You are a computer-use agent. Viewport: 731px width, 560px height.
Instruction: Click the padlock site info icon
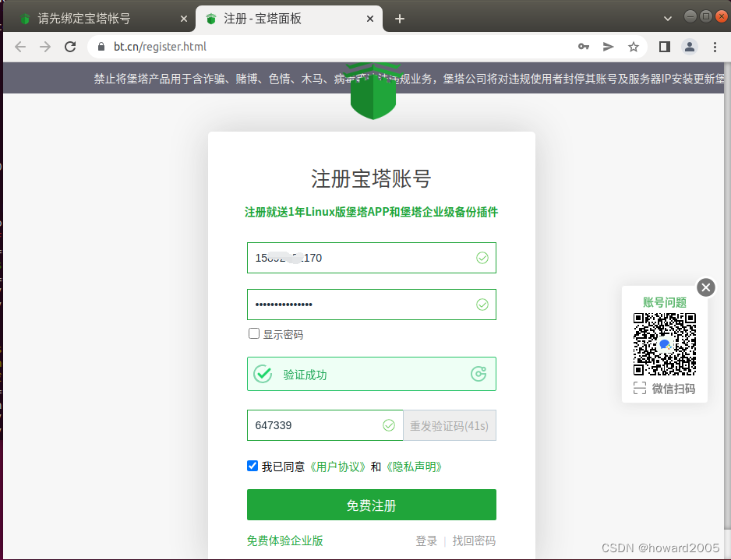101,47
